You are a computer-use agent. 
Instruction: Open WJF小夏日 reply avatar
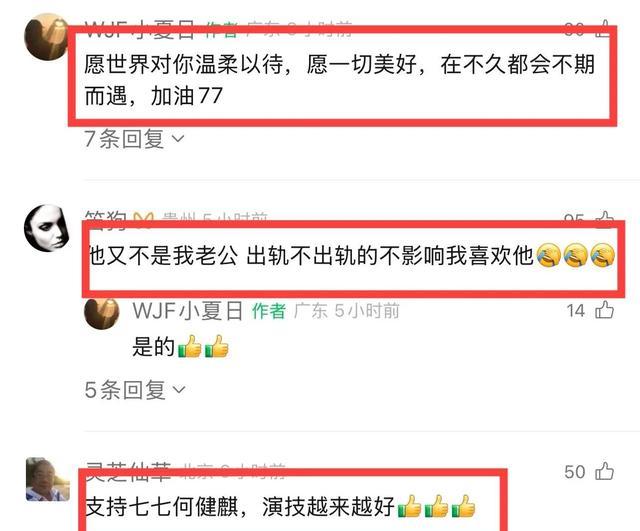click(x=101, y=313)
